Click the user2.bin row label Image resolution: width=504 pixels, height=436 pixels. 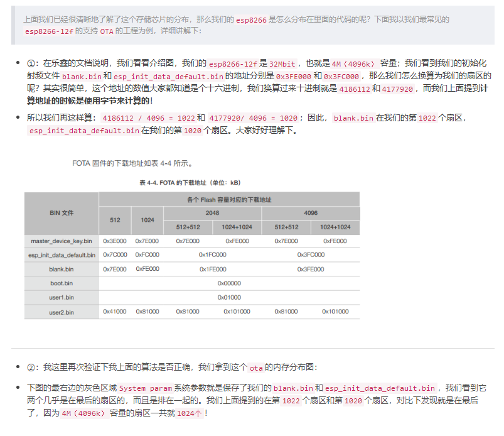(62, 312)
